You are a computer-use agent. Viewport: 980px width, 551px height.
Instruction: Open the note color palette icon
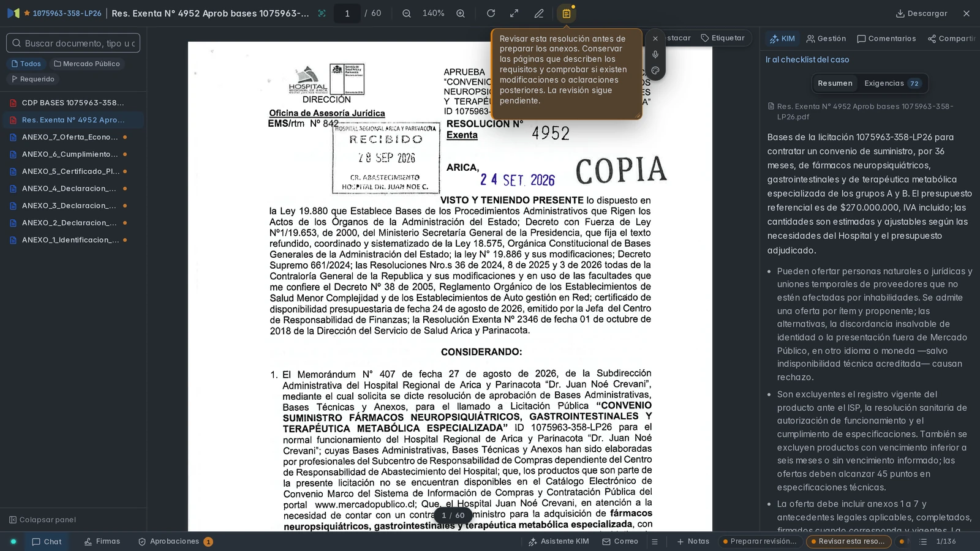[x=655, y=70]
